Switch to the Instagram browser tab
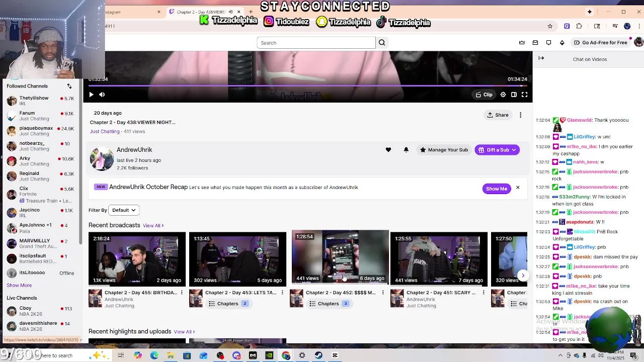The height and width of the screenshot is (362, 644). click(132, 12)
